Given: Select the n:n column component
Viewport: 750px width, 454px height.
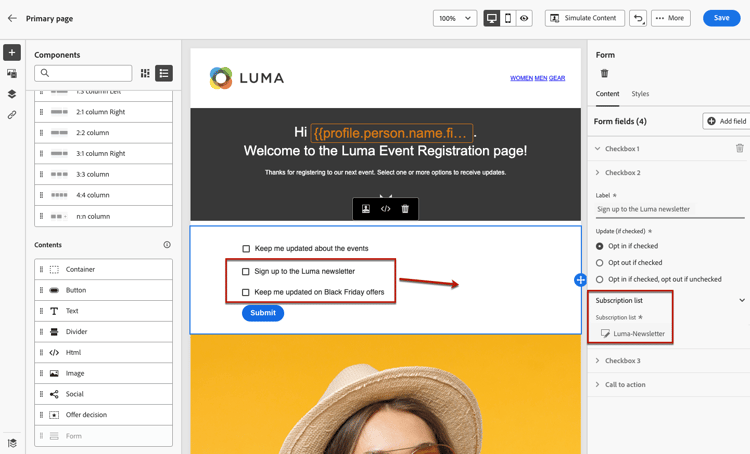Looking at the screenshot, I should point(103,216).
